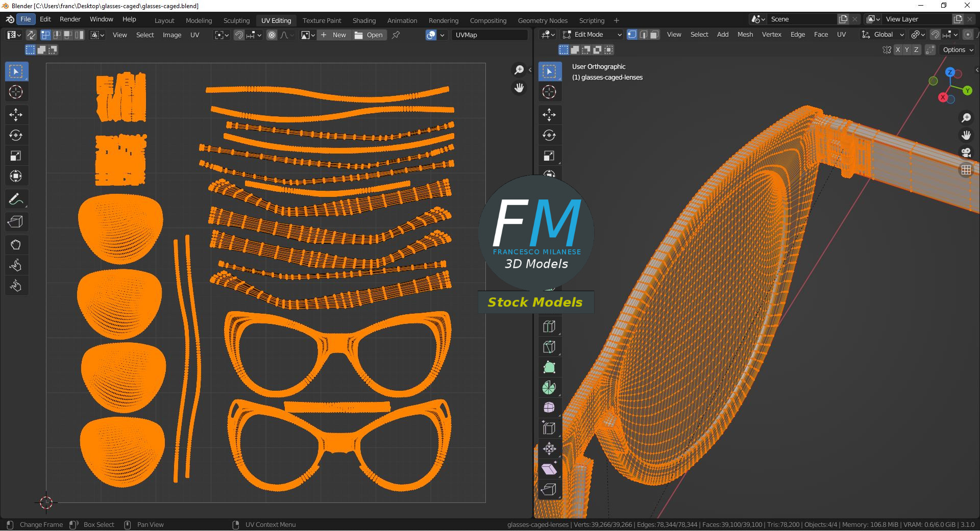Click the Open image button

click(369, 35)
